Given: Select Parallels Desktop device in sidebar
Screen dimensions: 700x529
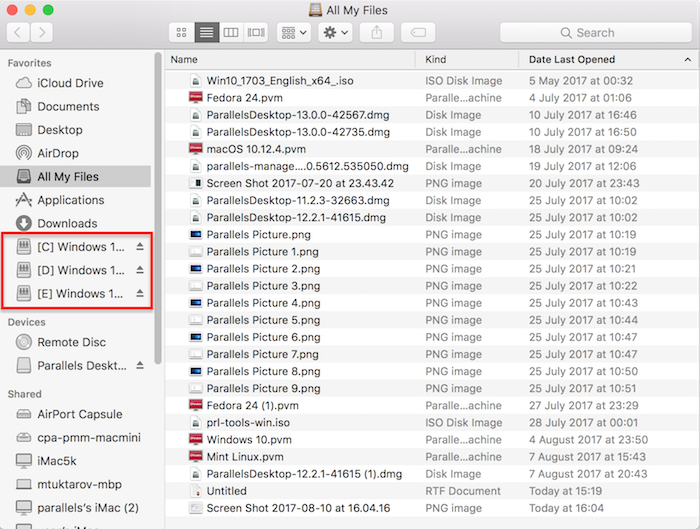Looking at the screenshot, I should point(71,366).
